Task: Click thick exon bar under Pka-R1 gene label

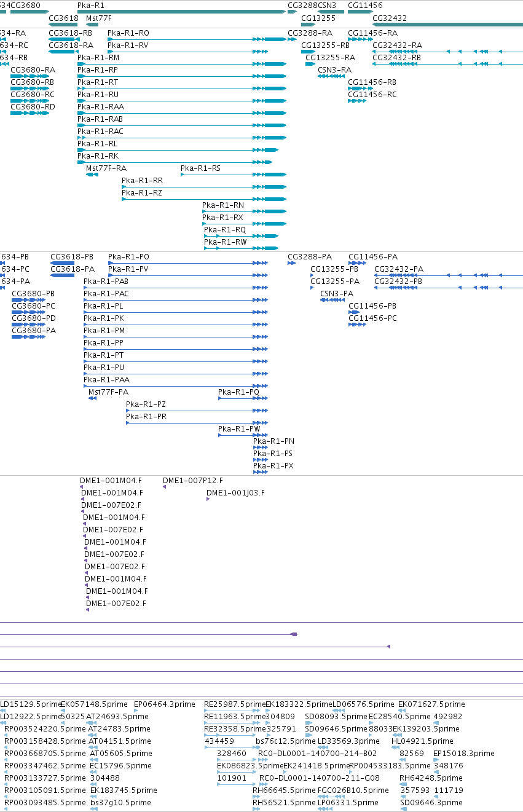Action: point(181,12)
